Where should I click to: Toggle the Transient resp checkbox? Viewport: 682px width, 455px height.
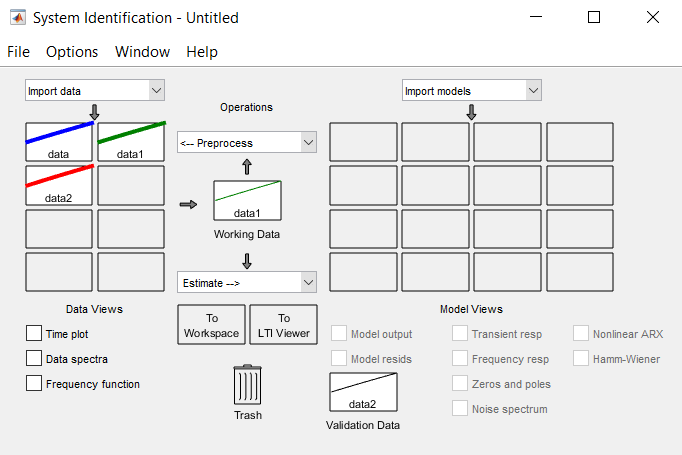pyautogui.click(x=460, y=334)
